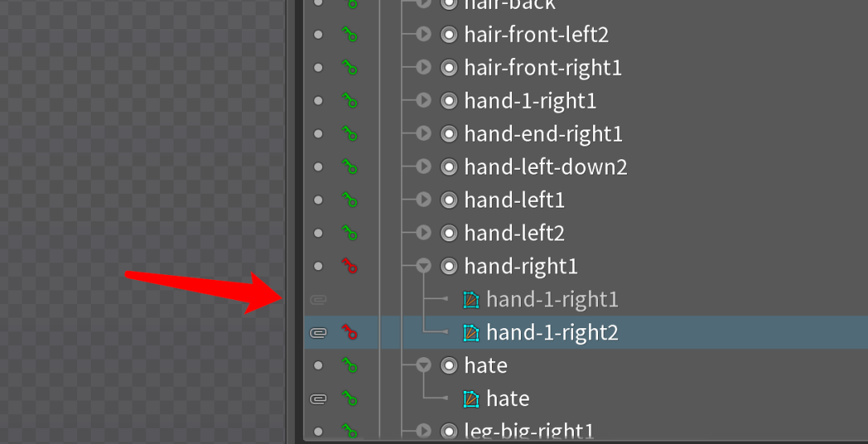
Task: Click the paperclip icon on hand-1-right2 row
Action: [x=317, y=332]
